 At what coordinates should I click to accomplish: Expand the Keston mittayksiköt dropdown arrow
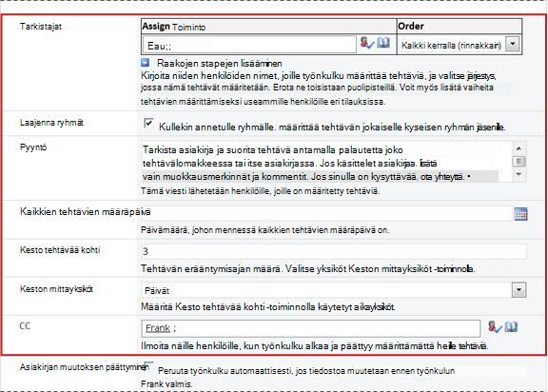519,290
